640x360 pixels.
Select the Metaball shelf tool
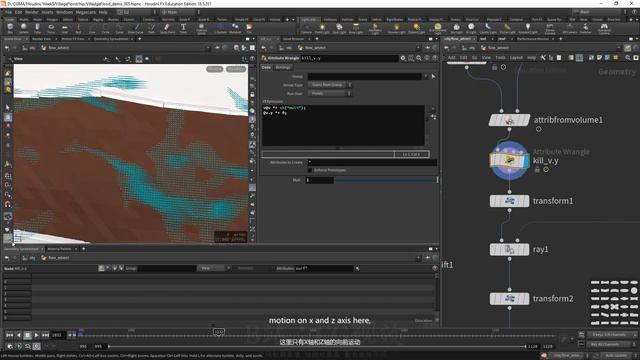tap(235, 28)
